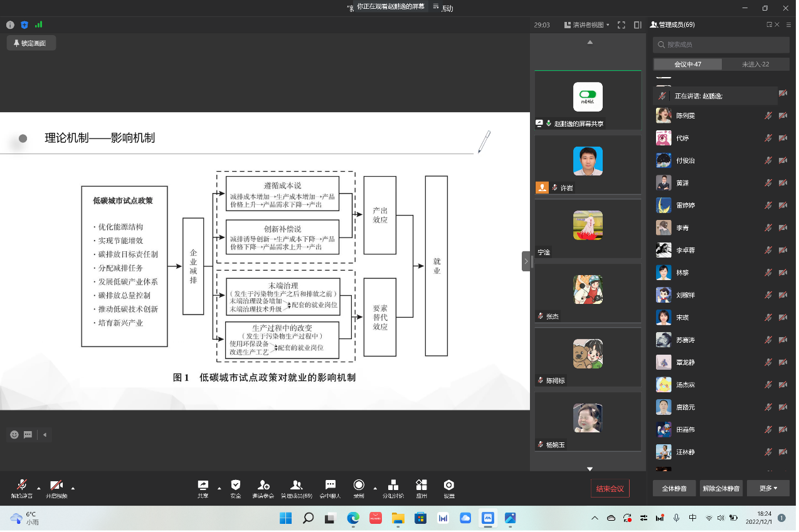Toggle microphone mute for member 代婷
The width and height of the screenshot is (799, 532).
[768, 138]
